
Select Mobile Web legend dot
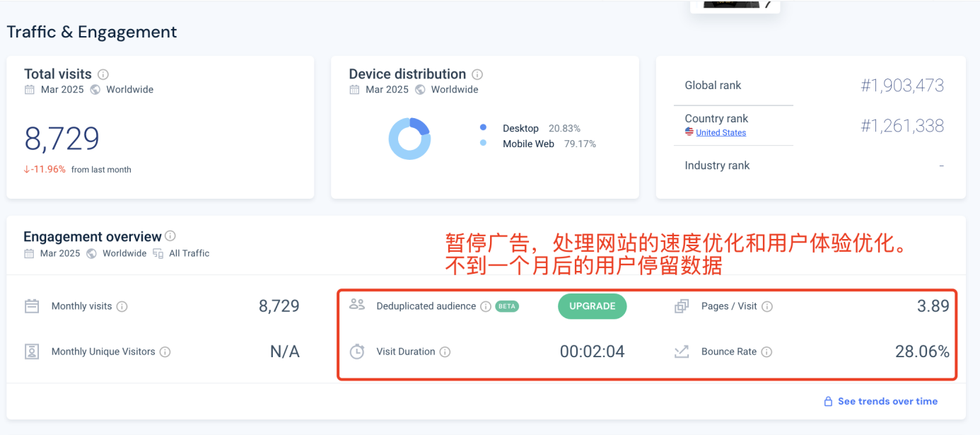pyautogui.click(x=483, y=144)
